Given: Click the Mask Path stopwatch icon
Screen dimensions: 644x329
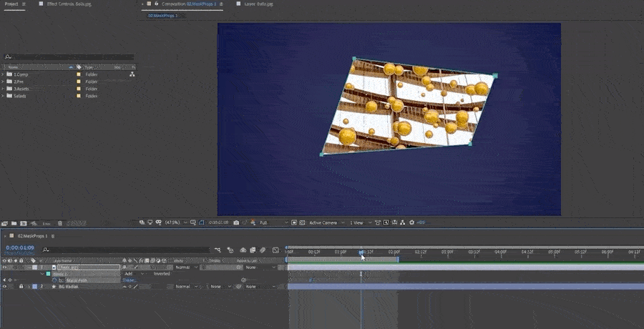Looking at the screenshot, I should click(x=54, y=280).
